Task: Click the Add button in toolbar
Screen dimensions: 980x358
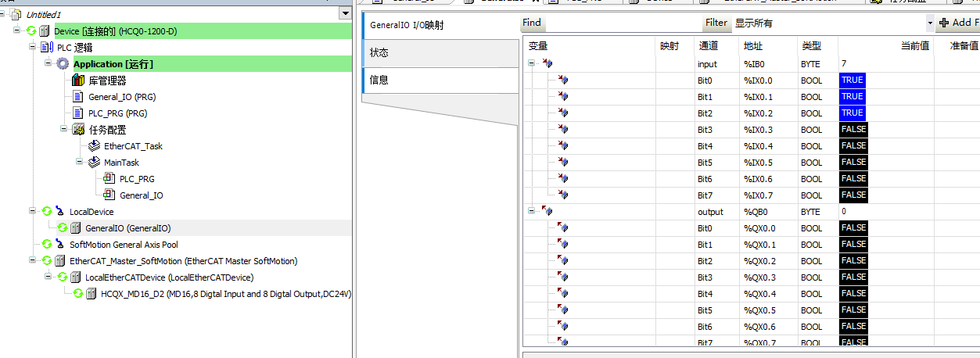Action: [958, 23]
